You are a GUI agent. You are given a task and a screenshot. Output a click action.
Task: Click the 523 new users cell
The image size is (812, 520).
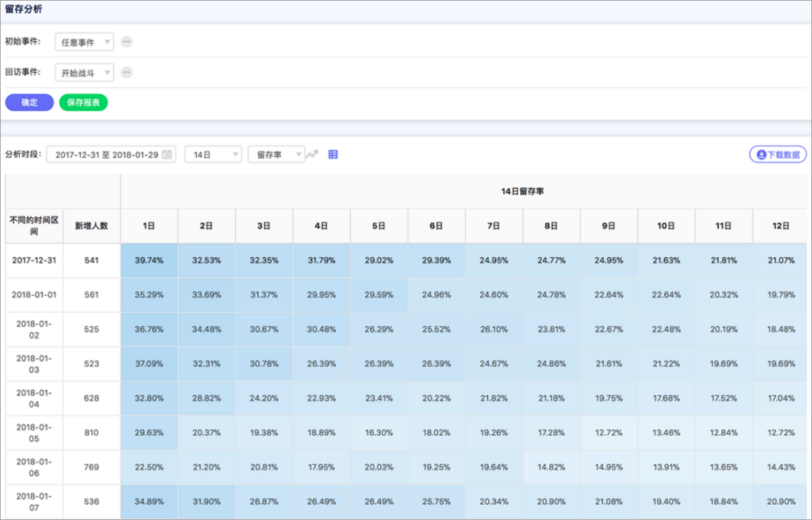click(x=92, y=364)
